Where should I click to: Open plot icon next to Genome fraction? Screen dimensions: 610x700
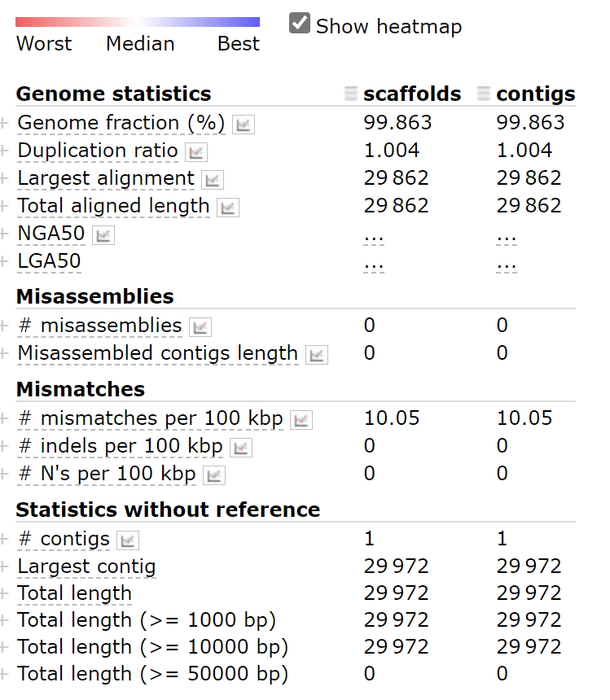[x=243, y=125]
